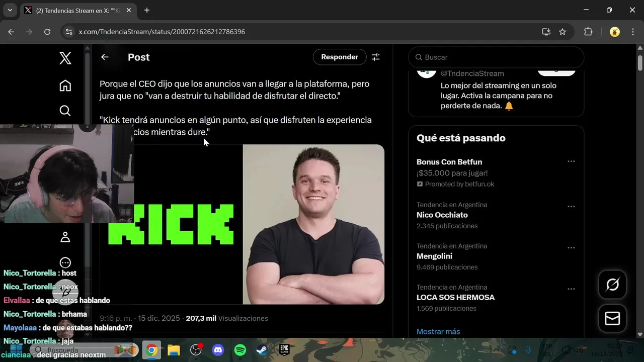Open Epic Games Launcher from the taskbar

[284, 350]
